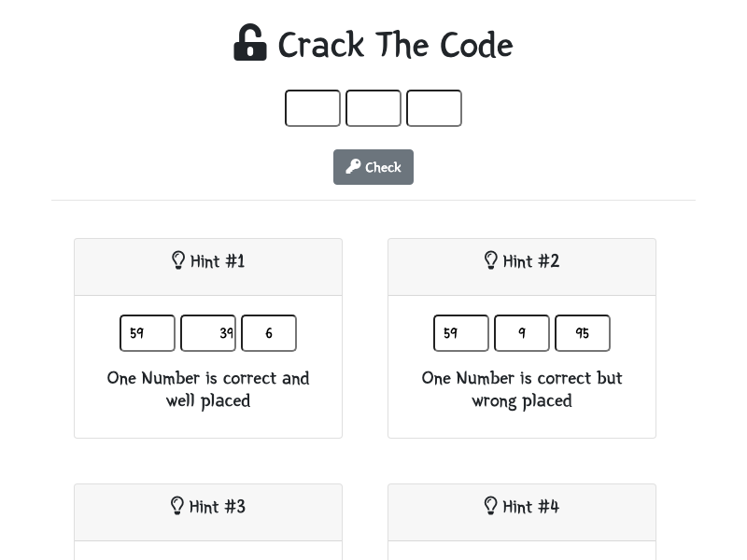Click the Hint #3 card header

click(208, 511)
